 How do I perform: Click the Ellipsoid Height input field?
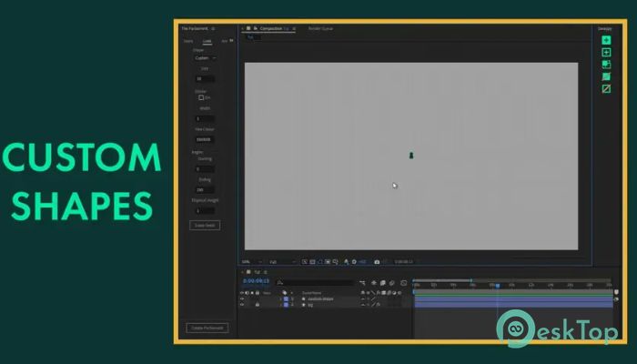[205, 211]
